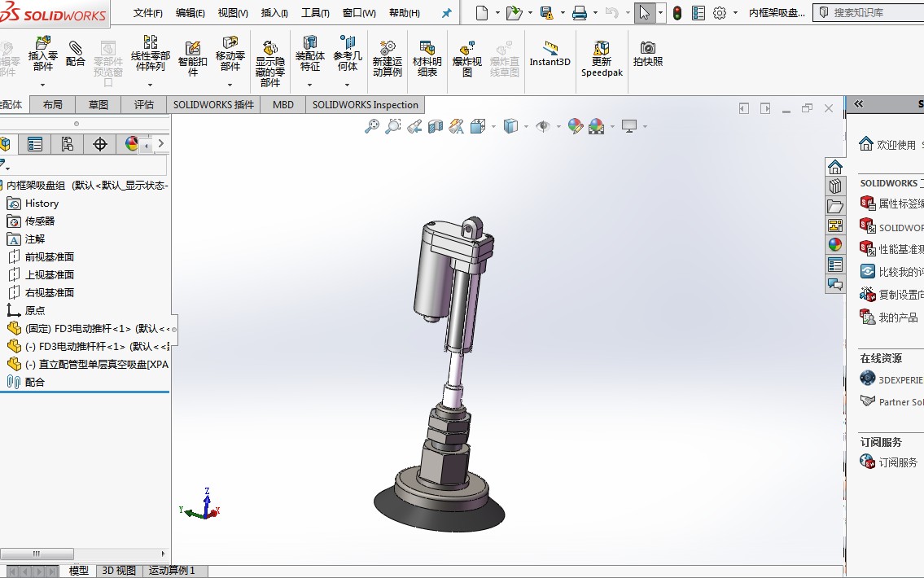
Task: Click the Edit Appearance icon
Action: [x=575, y=126]
